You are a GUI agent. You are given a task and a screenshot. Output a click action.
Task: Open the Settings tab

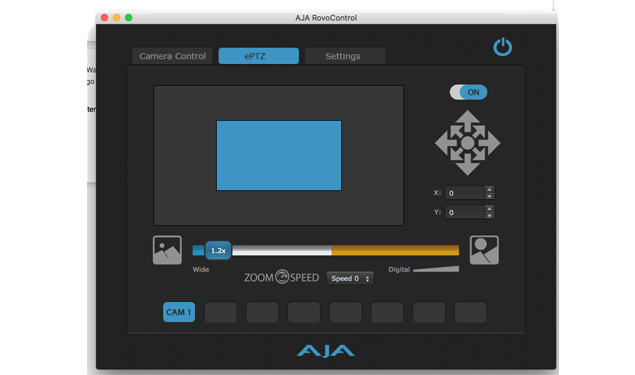[345, 56]
